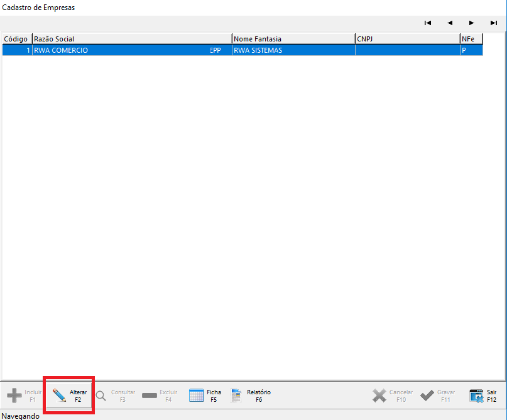Click the Alterar pencil icon

[59, 396]
